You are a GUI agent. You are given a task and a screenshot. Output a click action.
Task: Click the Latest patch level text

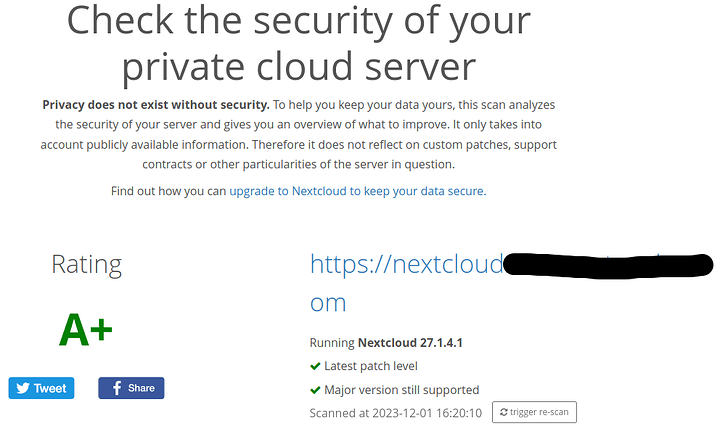[371, 366]
